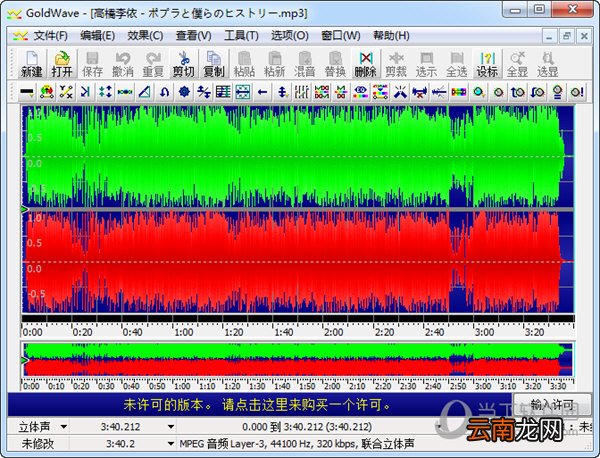Click the 删除 (Delete) toolbar button

[x=365, y=64]
